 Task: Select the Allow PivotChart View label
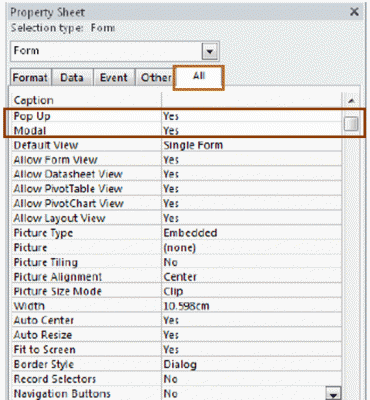pyautogui.click(x=68, y=203)
